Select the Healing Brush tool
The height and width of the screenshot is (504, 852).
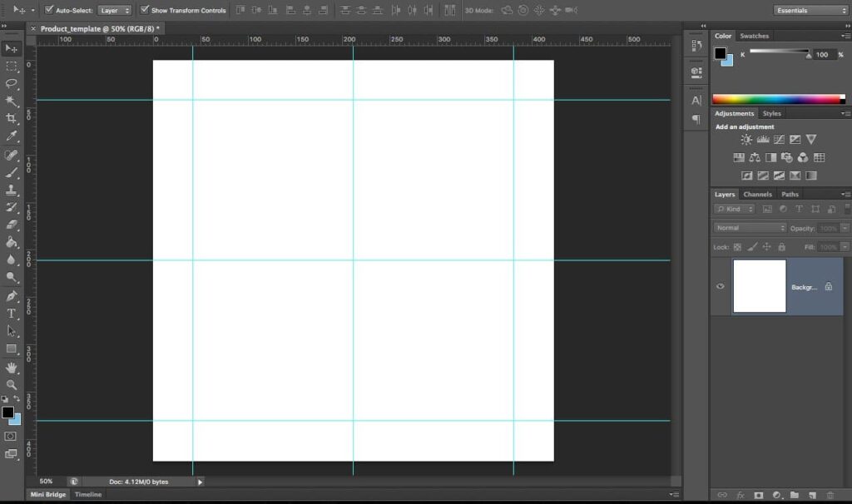11,155
